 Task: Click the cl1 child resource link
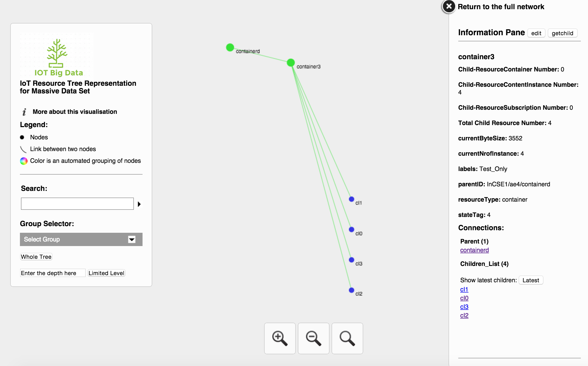pyautogui.click(x=464, y=289)
